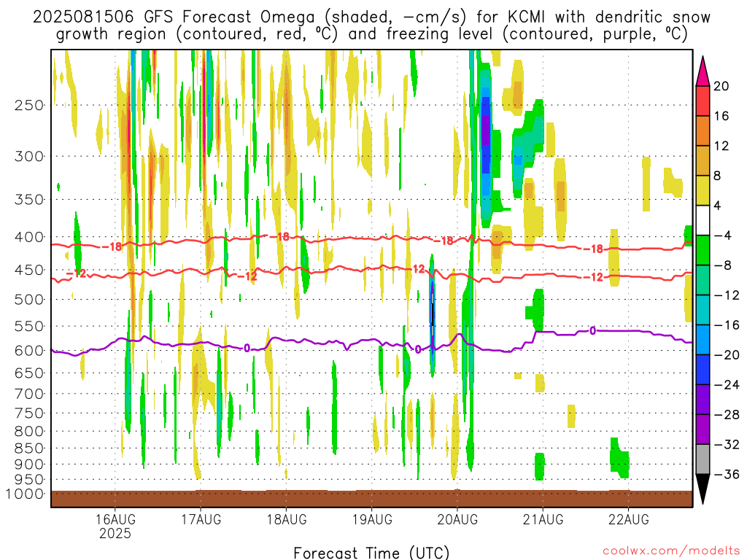Pick the sea-green colorbar swatch between -8 and -12
Image resolution: width=747 pixels, height=560 pixels.
coord(703,280)
